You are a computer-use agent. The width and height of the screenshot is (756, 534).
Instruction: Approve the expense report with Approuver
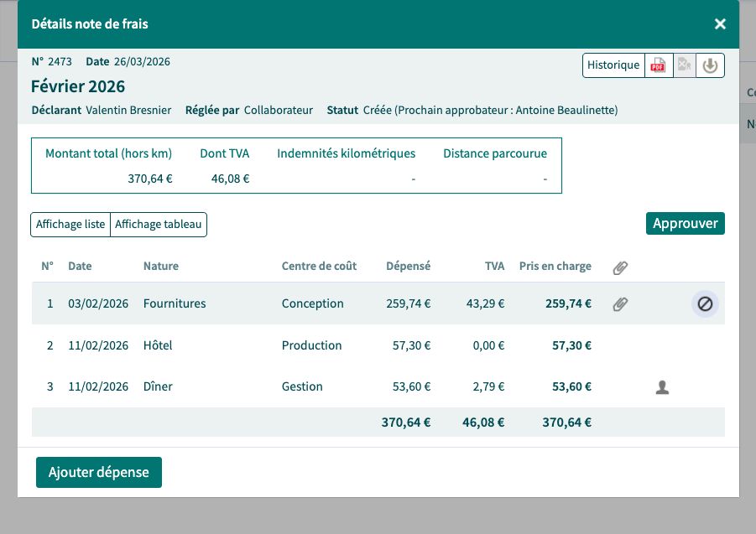pyautogui.click(x=686, y=224)
